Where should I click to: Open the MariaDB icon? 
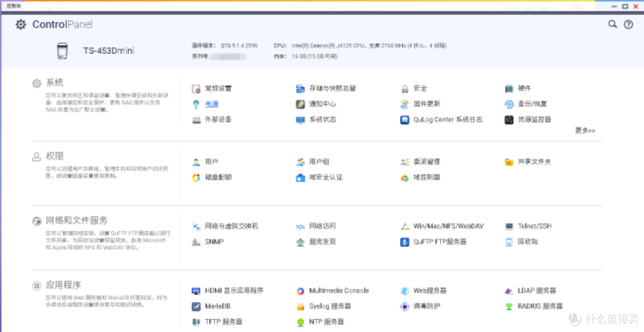click(196, 306)
